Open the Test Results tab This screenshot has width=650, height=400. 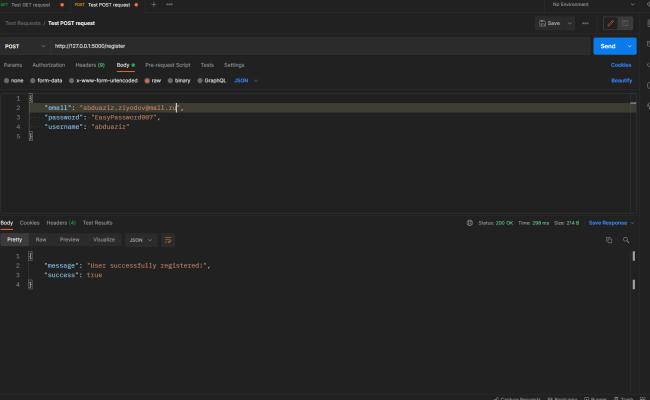click(x=97, y=223)
